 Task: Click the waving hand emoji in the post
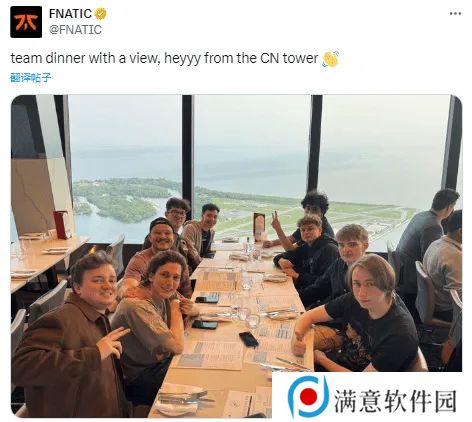(330, 59)
